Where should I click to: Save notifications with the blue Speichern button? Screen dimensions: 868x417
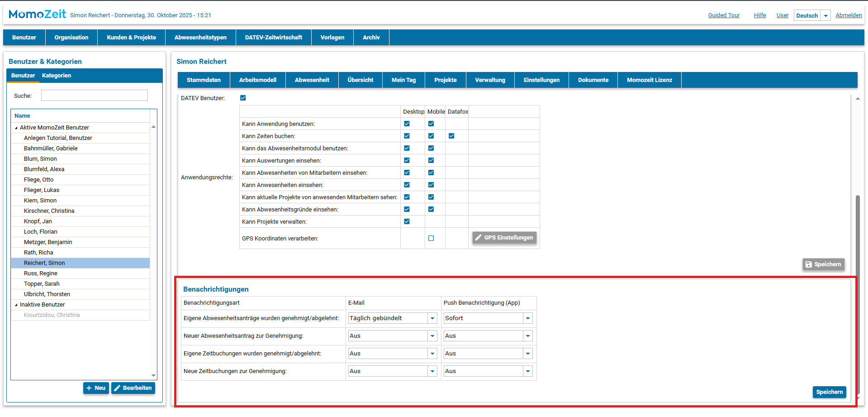(829, 392)
